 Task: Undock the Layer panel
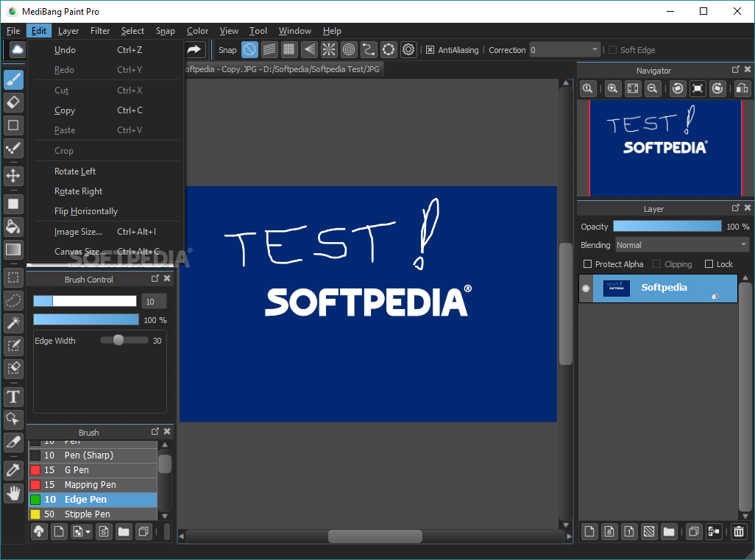735,208
